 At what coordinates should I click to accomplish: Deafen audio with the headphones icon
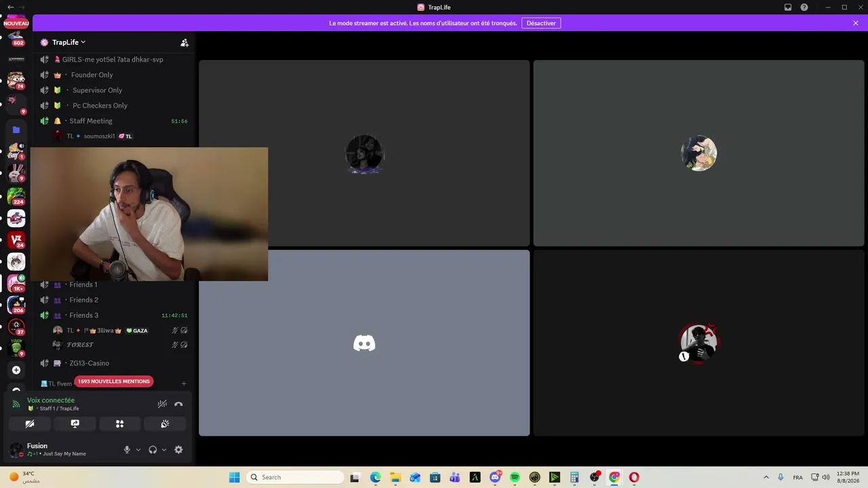point(153,450)
